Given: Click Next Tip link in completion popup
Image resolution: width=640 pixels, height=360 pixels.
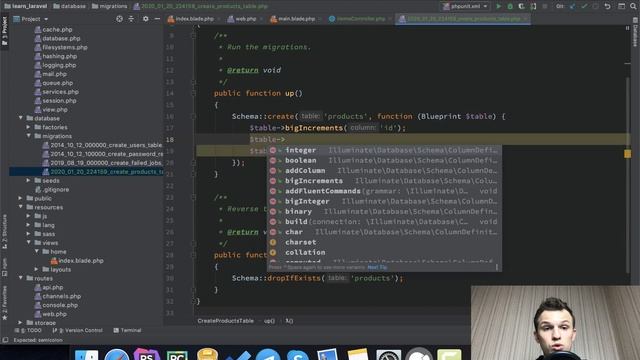Looking at the screenshot, I should 377,267.
